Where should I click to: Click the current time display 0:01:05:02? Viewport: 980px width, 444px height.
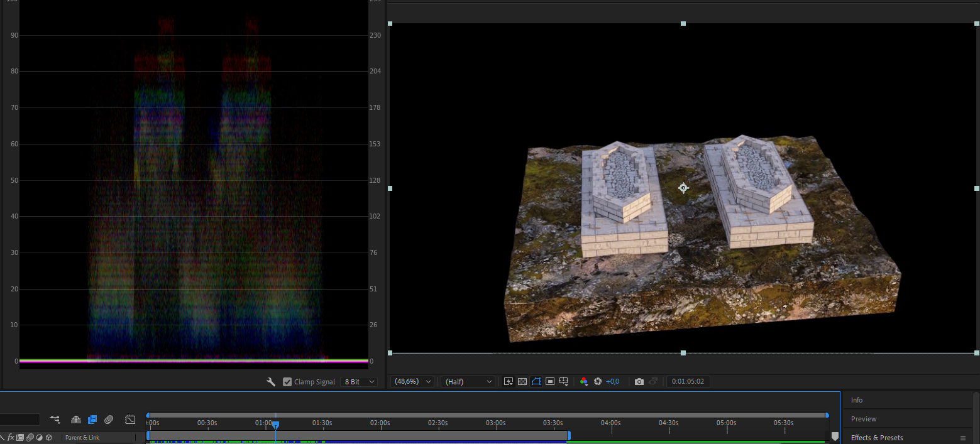click(688, 382)
